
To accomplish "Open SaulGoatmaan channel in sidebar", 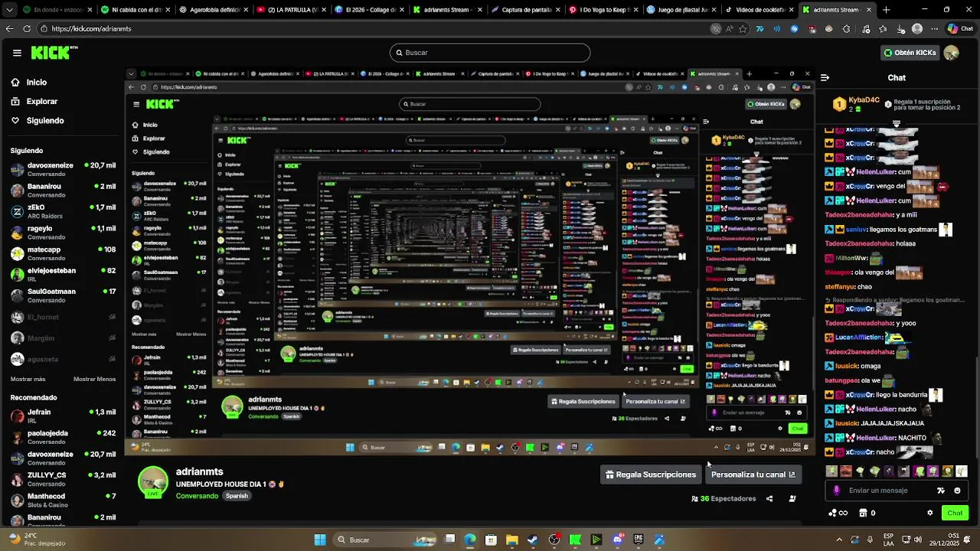I will [x=63, y=295].
